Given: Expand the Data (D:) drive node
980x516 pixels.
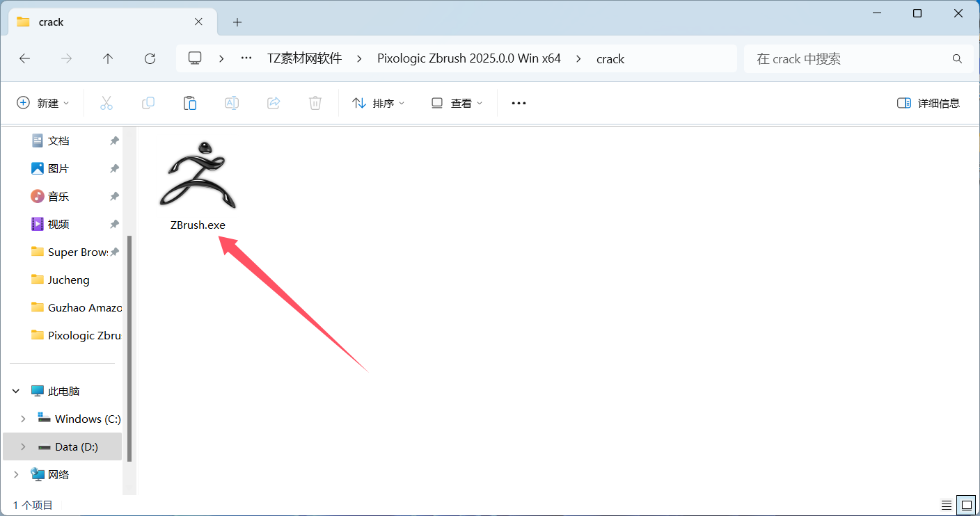Looking at the screenshot, I should (x=23, y=446).
